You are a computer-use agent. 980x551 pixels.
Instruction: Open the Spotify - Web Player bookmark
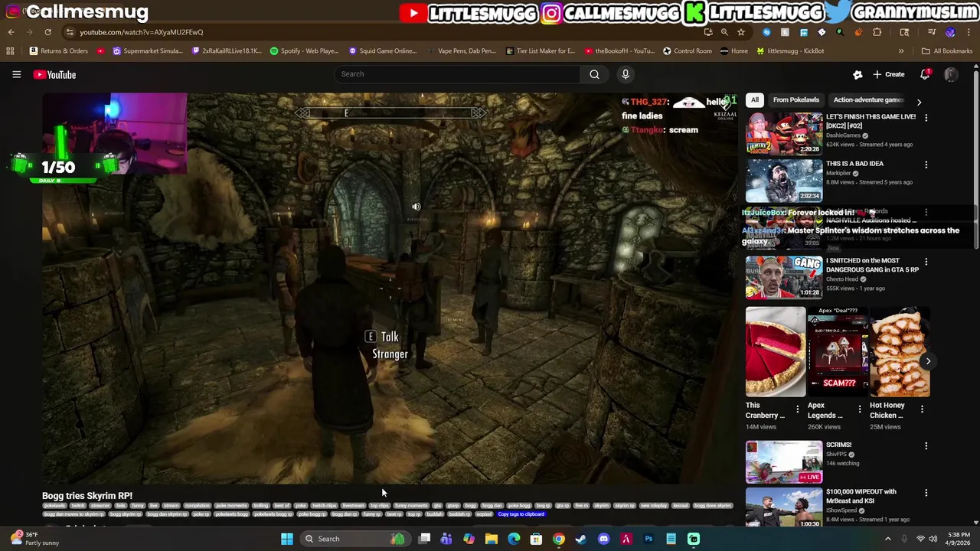304,51
